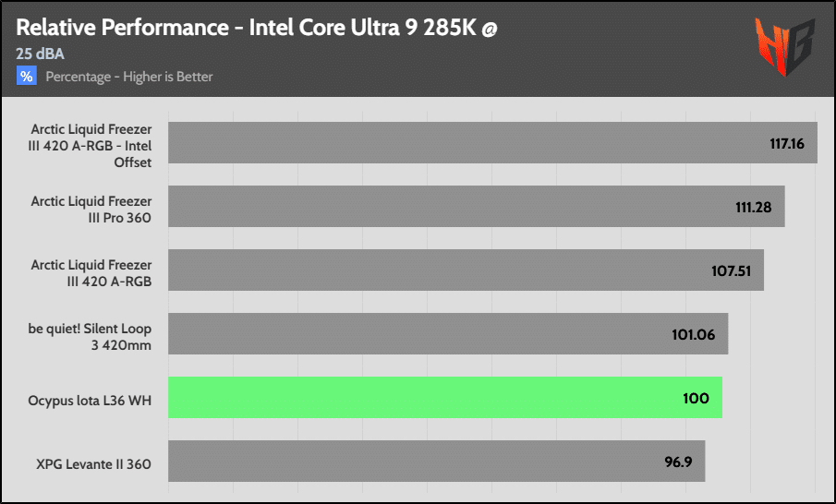Click the Ocypus Iota L36 WH label
Screen dimensions: 836x504
[x=90, y=400]
